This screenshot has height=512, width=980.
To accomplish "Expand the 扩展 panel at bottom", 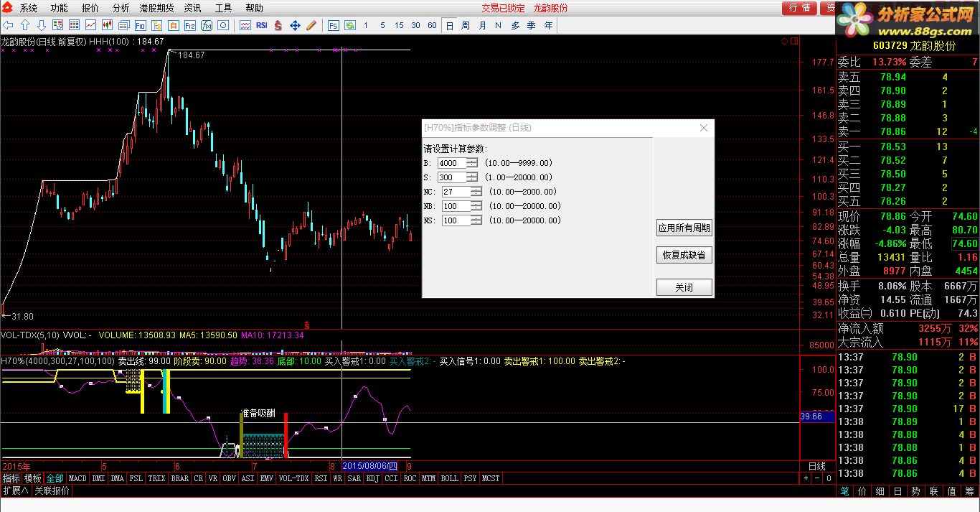I will pyautogui.click(x=15, y=491).
